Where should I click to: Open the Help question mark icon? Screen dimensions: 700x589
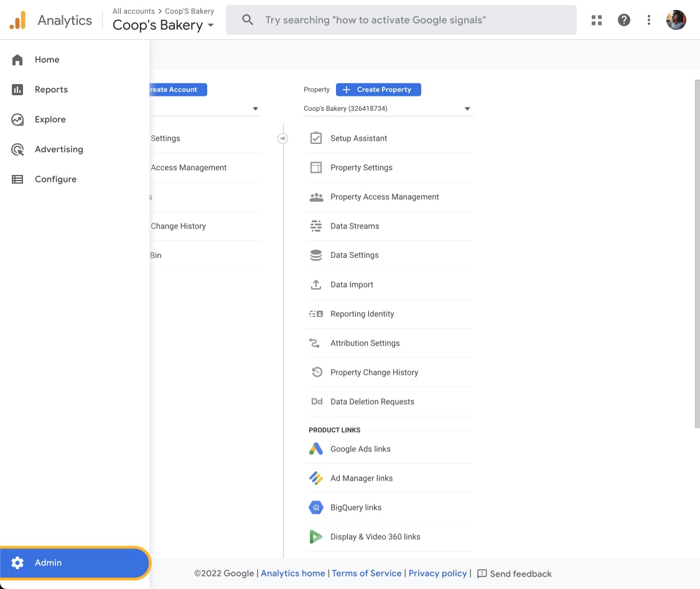pos(623,20)
